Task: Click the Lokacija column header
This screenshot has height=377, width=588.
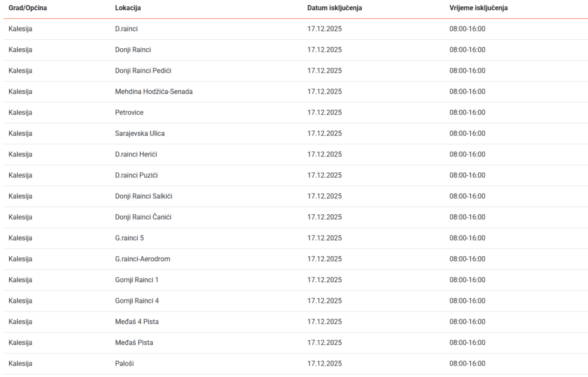Action: [x=128, y=8]
